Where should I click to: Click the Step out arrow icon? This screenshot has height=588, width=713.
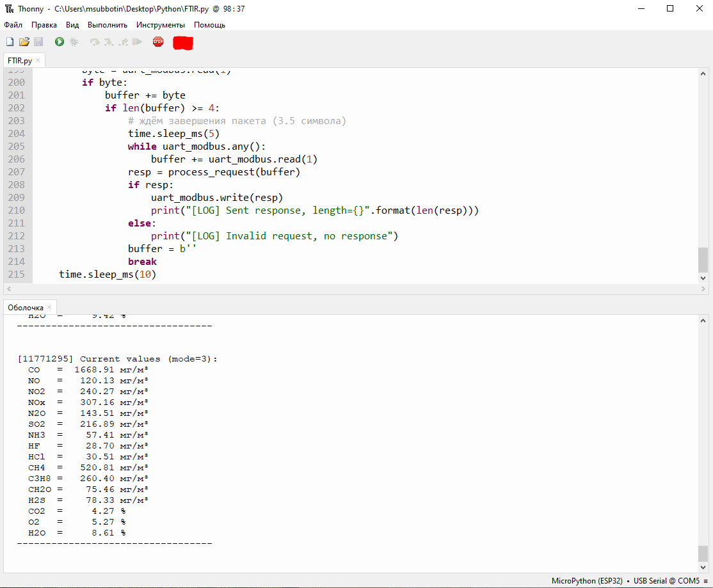click(x=123, y=42)
